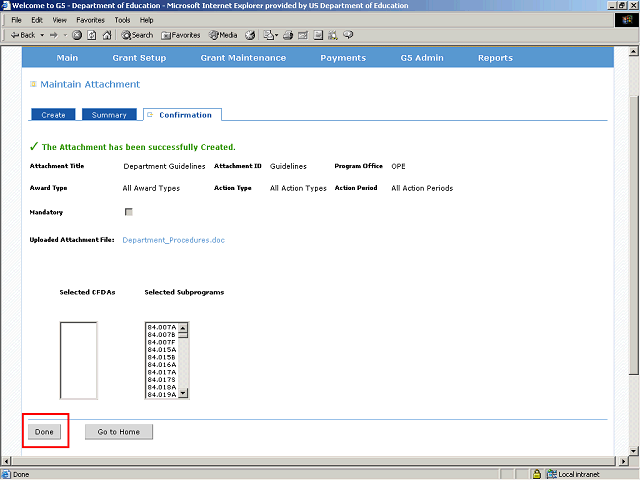Click the Discuss toolbar icon
The image size is (640, 480).
click(x=318, y=35)
